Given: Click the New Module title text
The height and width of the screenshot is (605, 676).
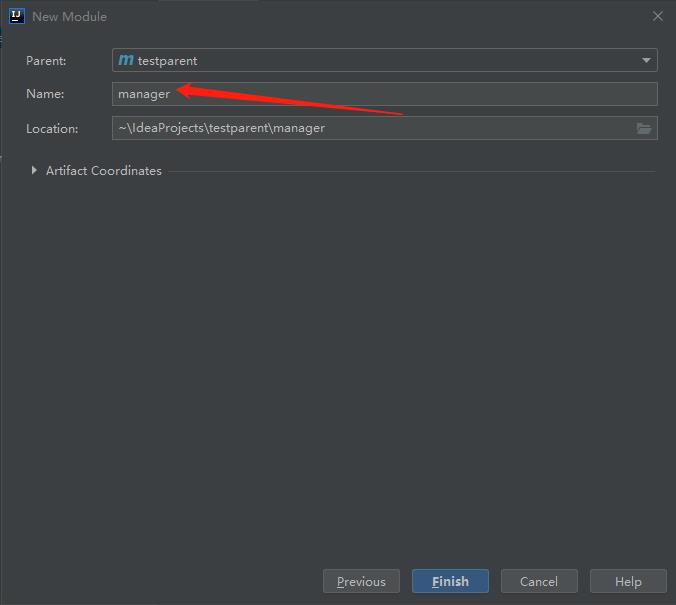Looking at the screenshot, I should pyautogui.click(x=69, y=16).
